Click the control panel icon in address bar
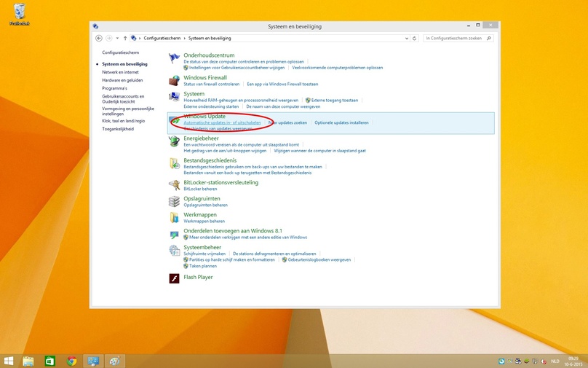This screenshot has height=368, width=588. (133, 38)
